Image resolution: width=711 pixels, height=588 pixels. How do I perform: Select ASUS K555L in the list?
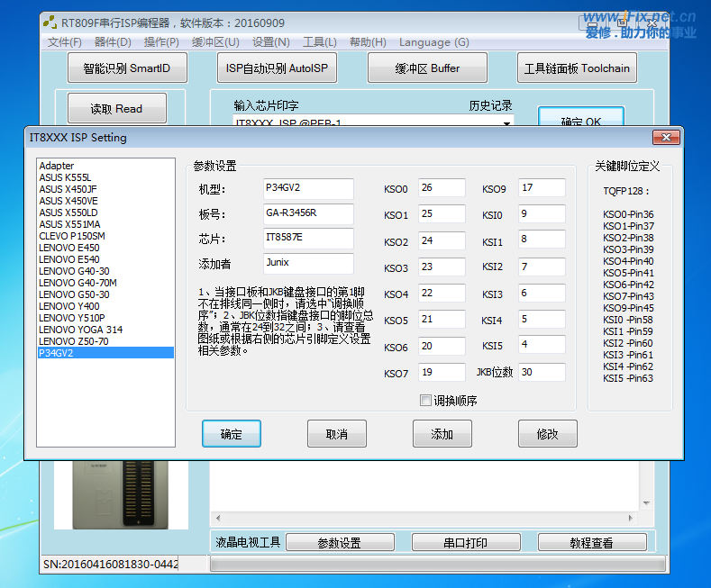pyautogui.click(x=65, y=177)
